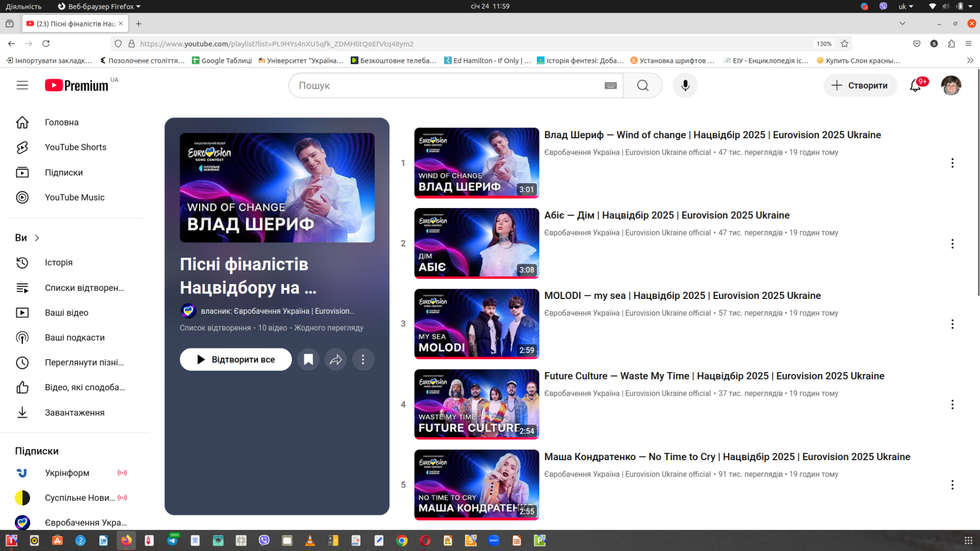Show applications grid in dock
Viewport: 980px width, 551px height.
coord(968,541)
